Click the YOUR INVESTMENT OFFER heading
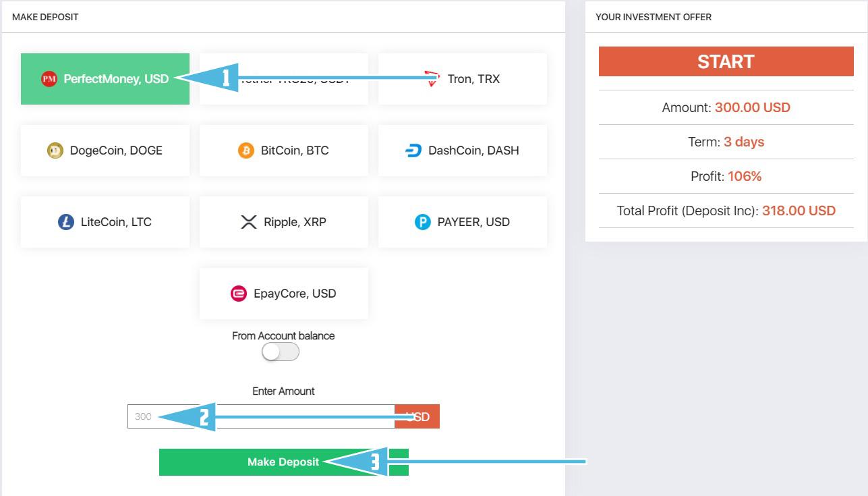 654,17
